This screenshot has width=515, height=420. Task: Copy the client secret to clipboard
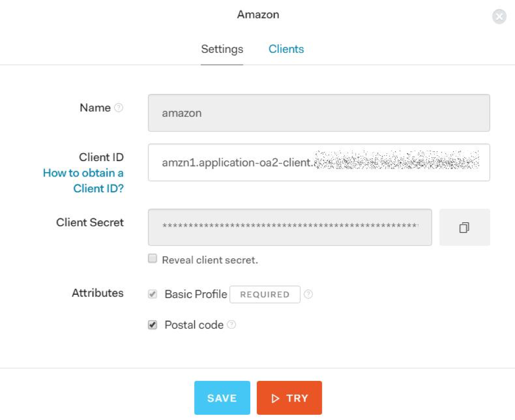click(x=464, y=228)
